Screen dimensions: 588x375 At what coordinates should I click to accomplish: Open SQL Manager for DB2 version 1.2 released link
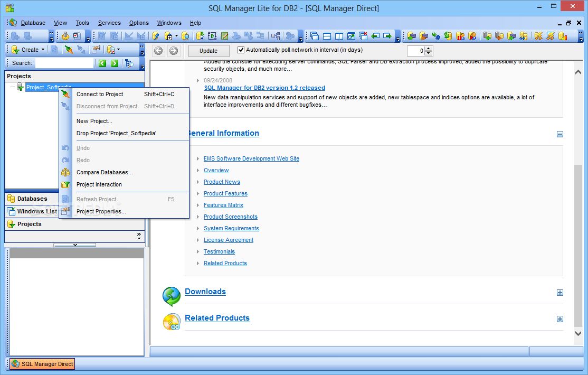click(x=264, y=88)
